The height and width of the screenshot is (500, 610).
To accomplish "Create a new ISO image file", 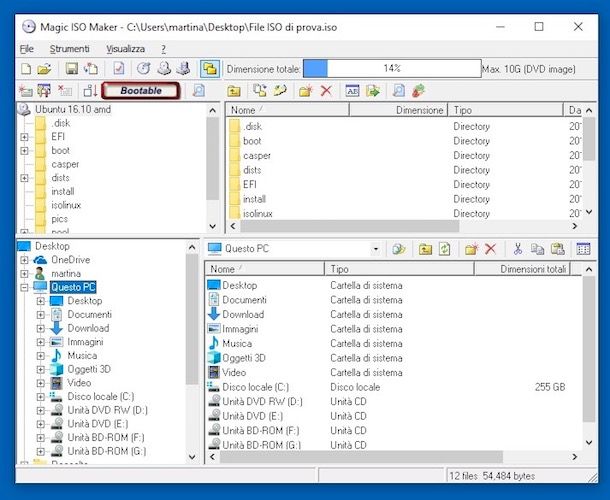I will point(26,69).
